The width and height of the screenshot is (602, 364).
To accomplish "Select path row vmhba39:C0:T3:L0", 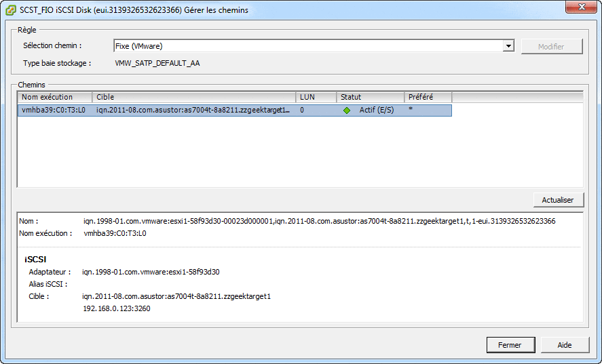I will point(235,110).
